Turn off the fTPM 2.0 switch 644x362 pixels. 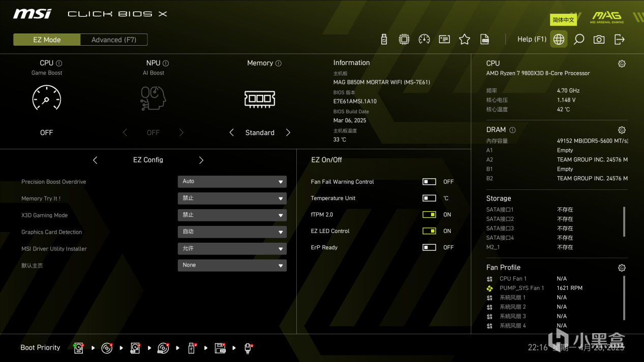click(x=429, y=215)
